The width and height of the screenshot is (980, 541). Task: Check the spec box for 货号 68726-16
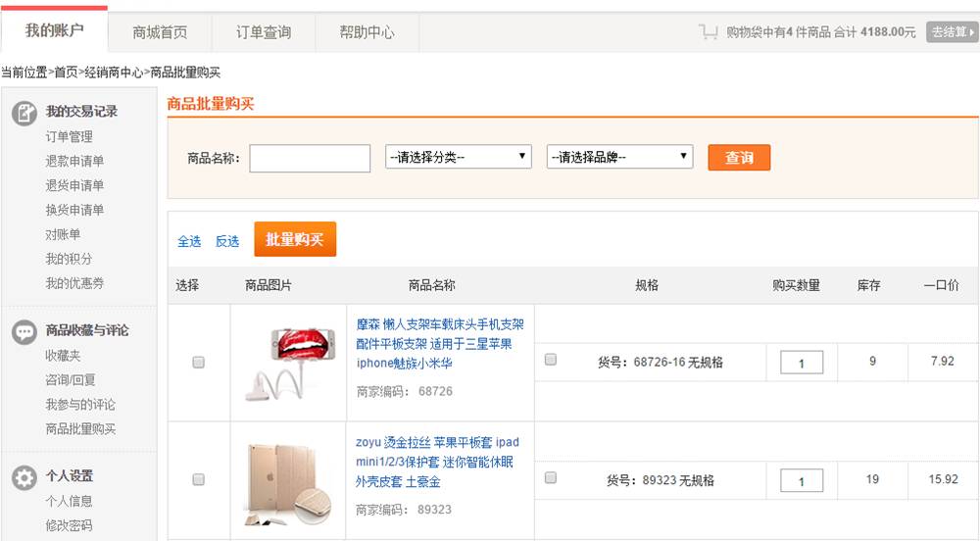point(551,360)
